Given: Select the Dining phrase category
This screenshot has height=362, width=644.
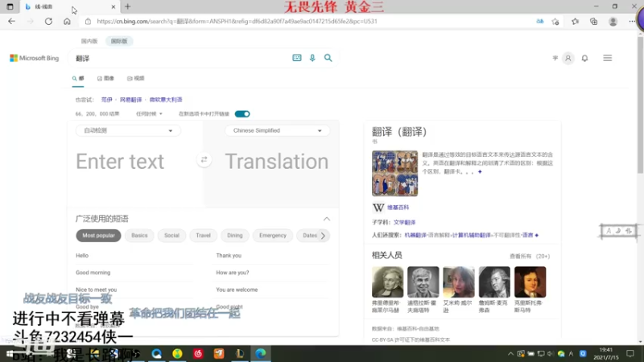Looking at the screenshot, I should tap(235, 236).
